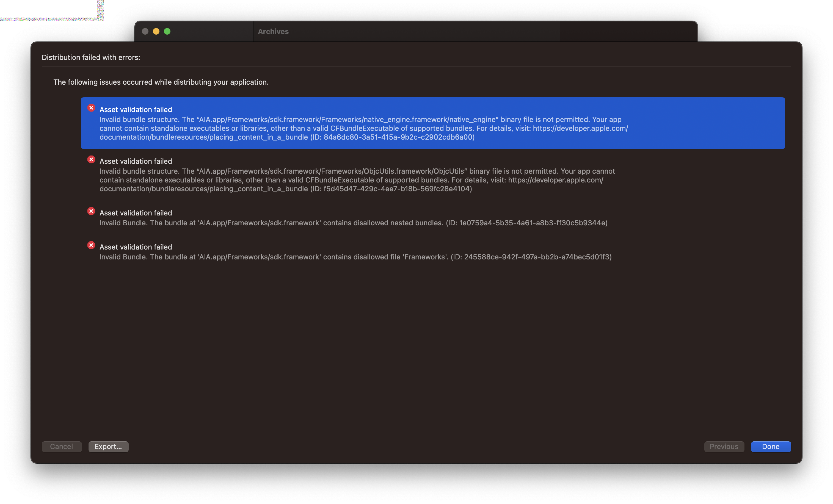This screenshot has height=504, width=833.
Task: Click the green zoom window button
Action: click(167, 31)
